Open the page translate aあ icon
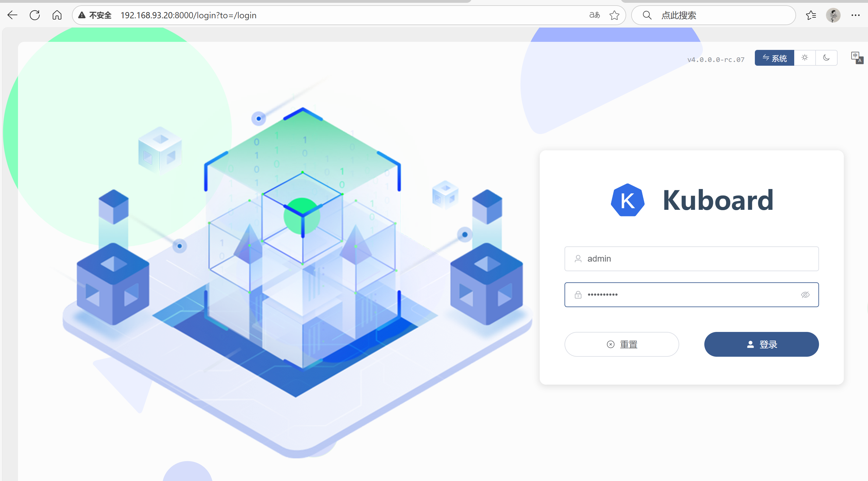 [x=594, y=15]
